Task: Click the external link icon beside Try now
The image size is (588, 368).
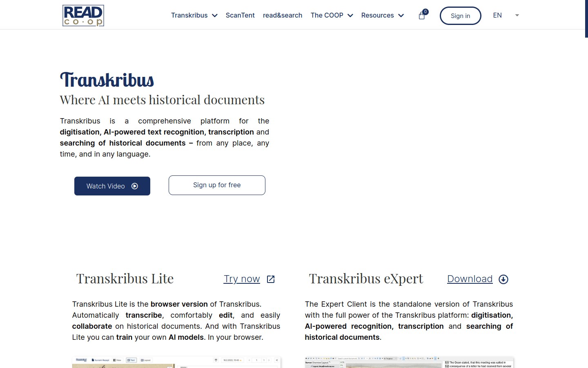Action: pyautogui.click(x=270, y=279)
